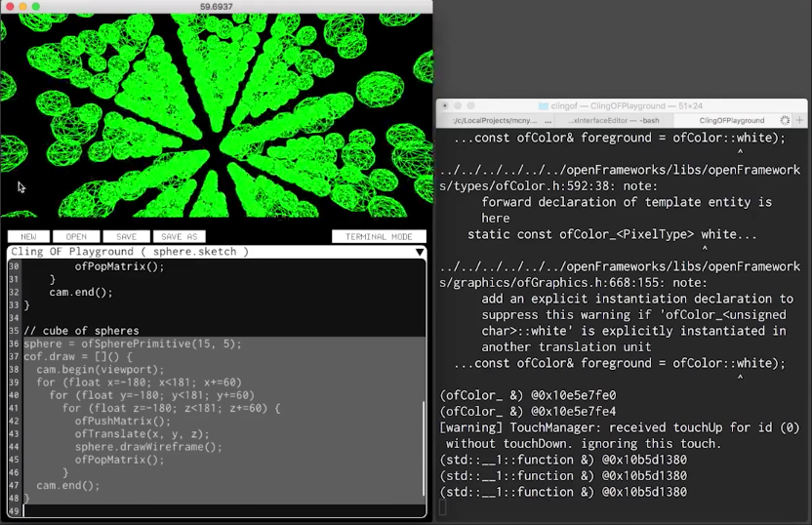
Task: Click the folder icon in the terminal title bar
Action: click(x=544, y=106)
